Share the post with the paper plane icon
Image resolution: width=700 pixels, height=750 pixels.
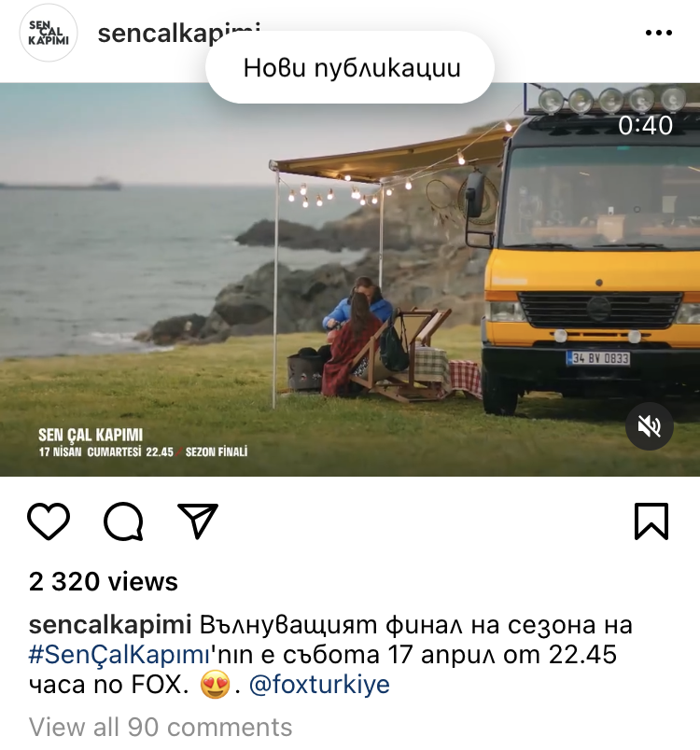[198, 521]
